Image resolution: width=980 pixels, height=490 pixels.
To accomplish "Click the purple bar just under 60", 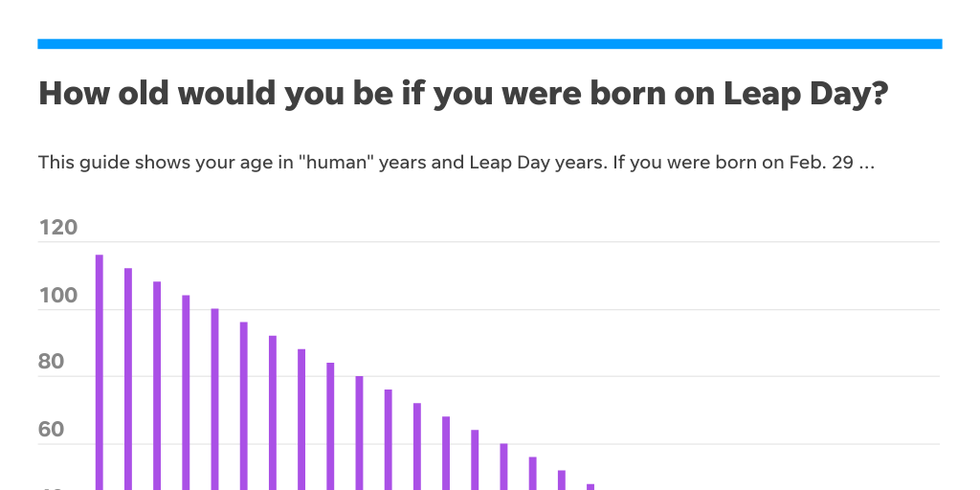I will tap(532, 473).
